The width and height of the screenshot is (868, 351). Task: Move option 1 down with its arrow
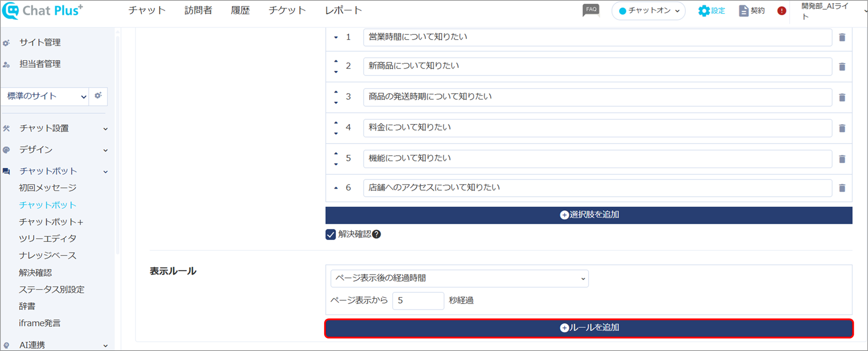click(336, 37)
